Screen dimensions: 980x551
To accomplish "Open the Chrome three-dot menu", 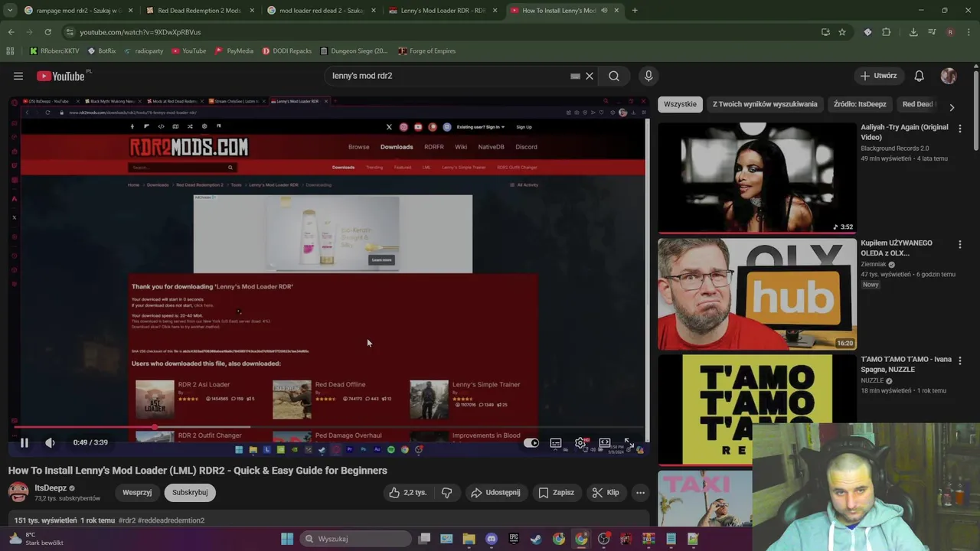I will [x=969, y=32].
